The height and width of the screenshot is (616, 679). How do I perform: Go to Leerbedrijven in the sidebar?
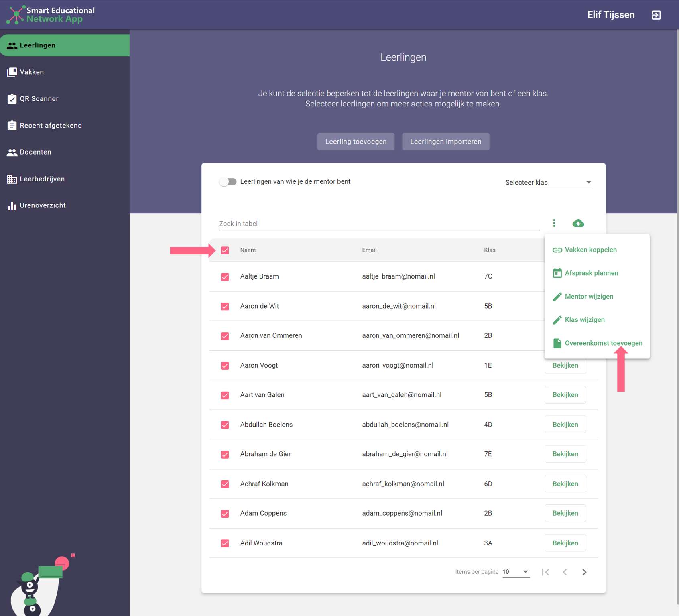tap(42, 179)
